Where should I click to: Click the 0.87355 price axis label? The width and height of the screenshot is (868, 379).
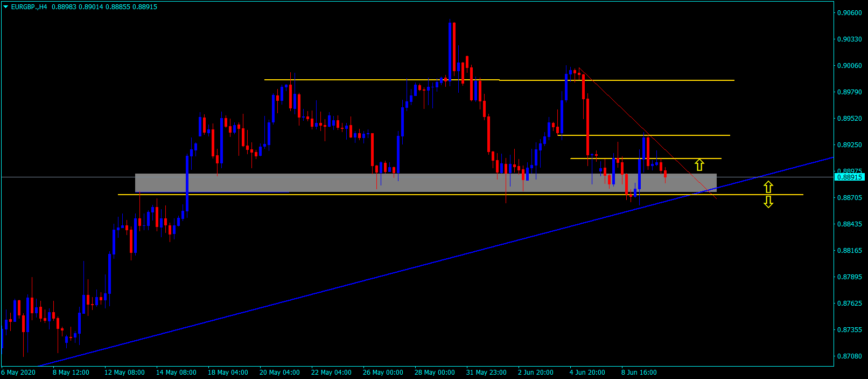click(850, 330)
